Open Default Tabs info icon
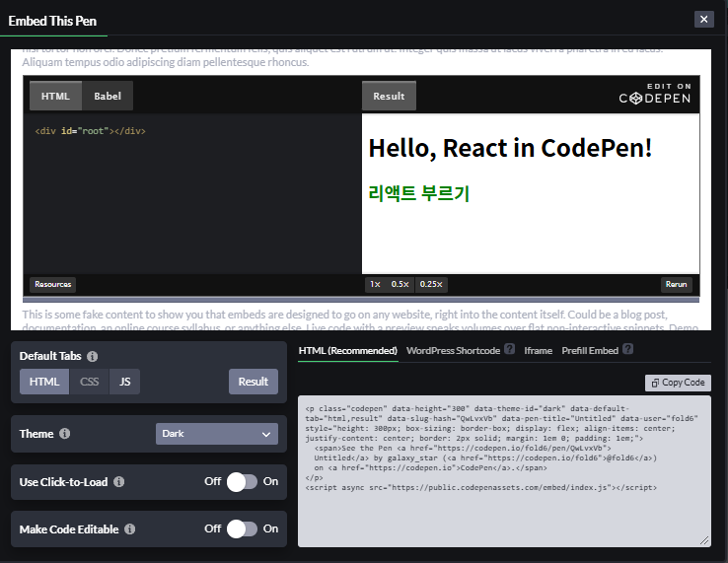The image size is (728, 563). [x=93, y=357]
